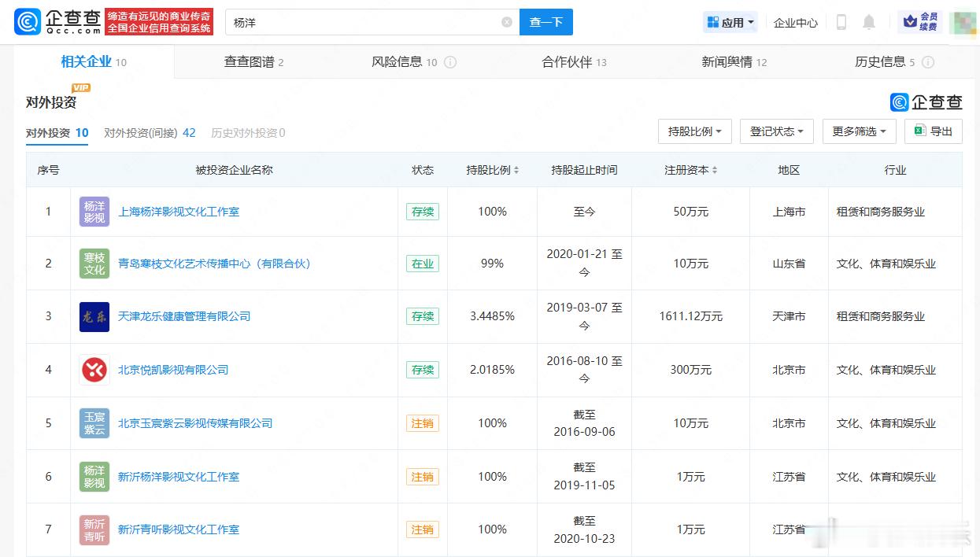Select the 对外投资(间接) sub-tab
Screen dimensions: 980x557
(x=150, y=133)
